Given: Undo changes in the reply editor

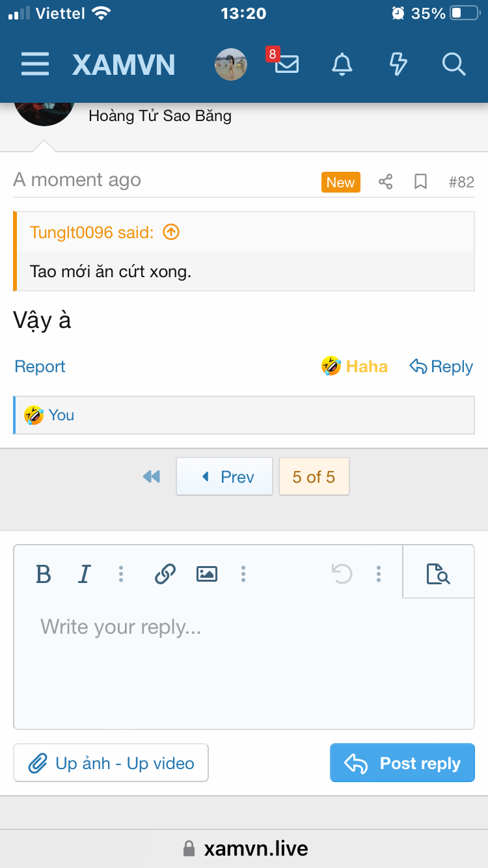Looking at the screenshot, I should click(x=342, y=573).
